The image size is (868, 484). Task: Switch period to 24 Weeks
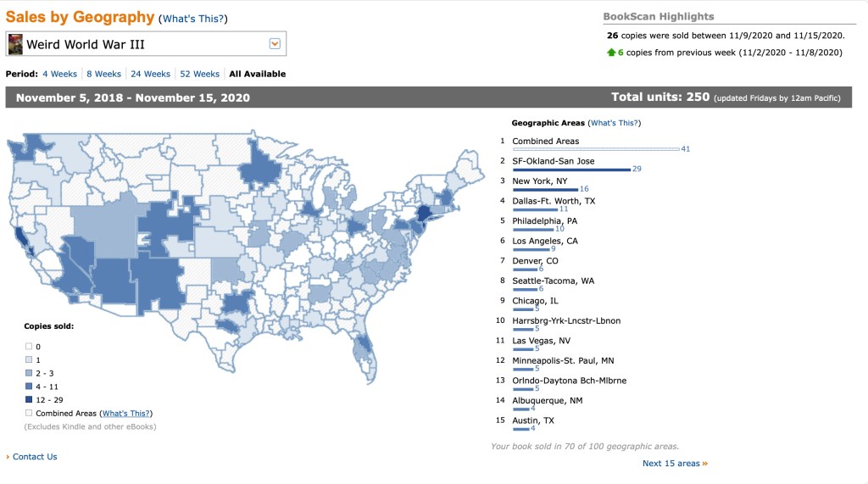150,74
